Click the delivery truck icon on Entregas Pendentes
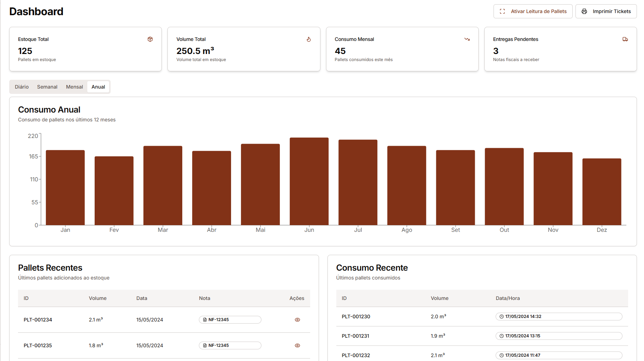This screenshot has height=361, width=644. tap(625, 39)
